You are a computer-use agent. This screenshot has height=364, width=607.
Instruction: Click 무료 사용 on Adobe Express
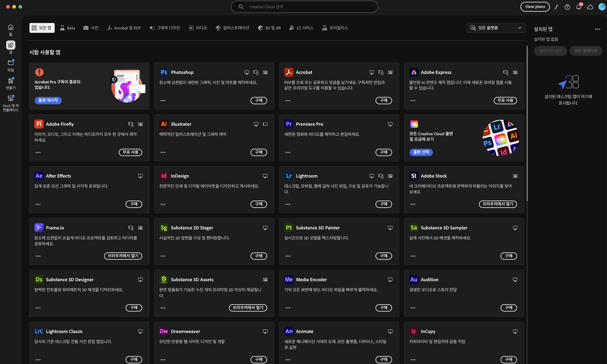pyautogui.click(x=505, y=100)
